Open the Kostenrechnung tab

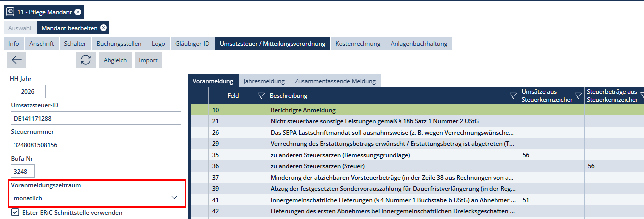[x=358, y=44]
